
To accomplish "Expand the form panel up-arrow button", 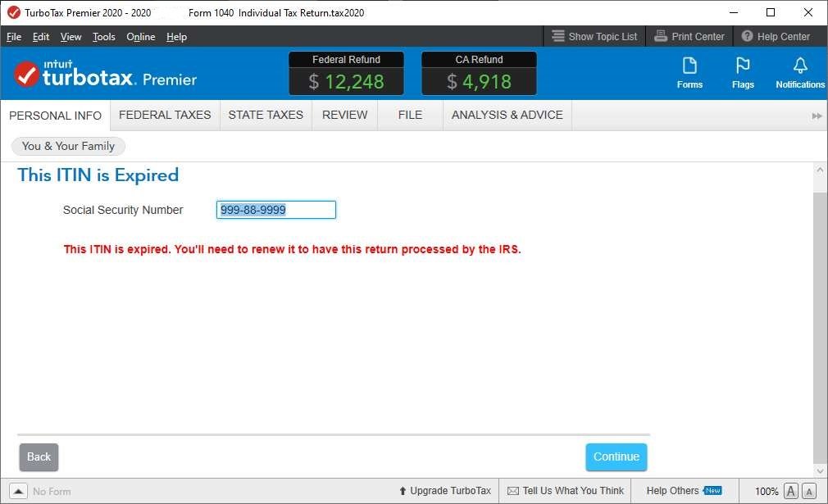I will (x=18, y=492).
